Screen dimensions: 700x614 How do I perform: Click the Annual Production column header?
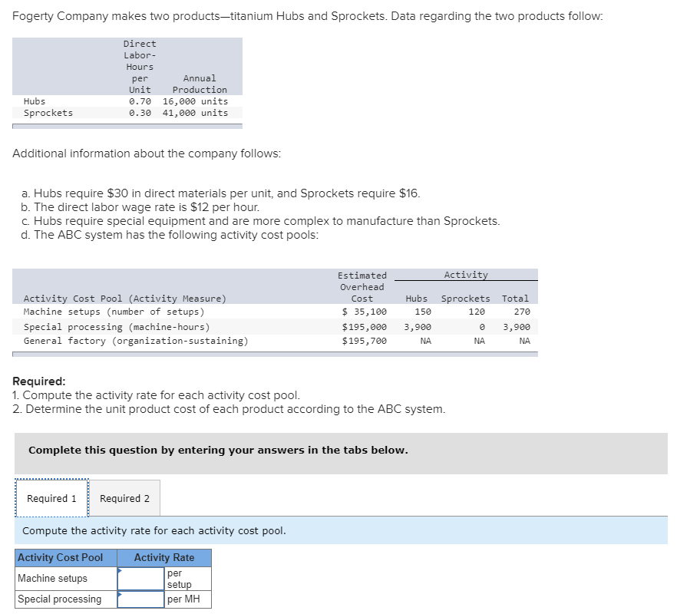click(200, 84)
